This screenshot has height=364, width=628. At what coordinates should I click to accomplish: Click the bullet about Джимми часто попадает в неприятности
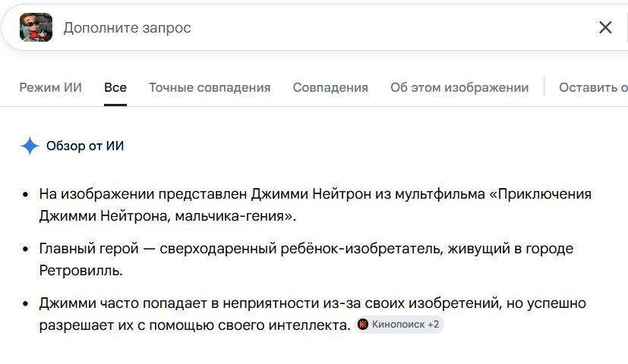click(x=312, y=314)
